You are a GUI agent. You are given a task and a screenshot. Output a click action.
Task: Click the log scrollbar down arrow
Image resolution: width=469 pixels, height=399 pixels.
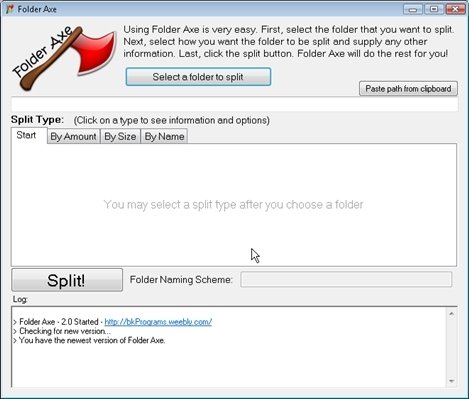tap(451, 381)
